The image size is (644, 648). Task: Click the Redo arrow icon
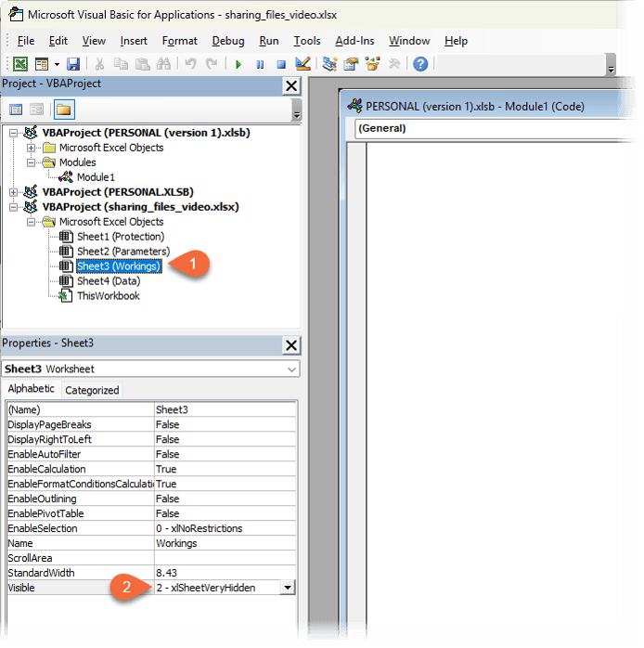[212, 64]
